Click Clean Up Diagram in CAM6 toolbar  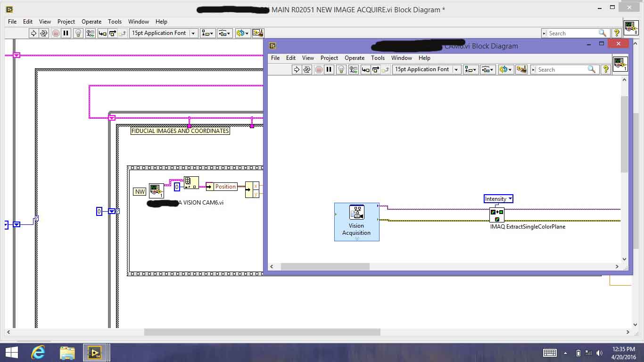click(521, 69)
